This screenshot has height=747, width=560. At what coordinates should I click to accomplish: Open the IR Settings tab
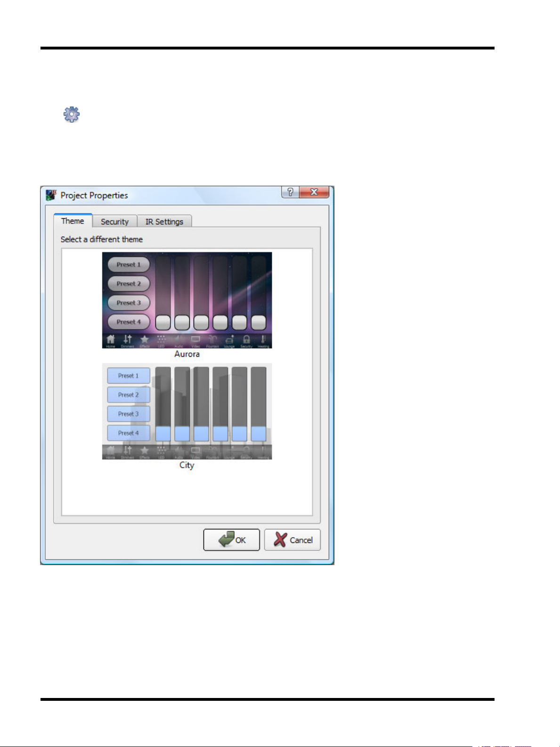[164, 222]
